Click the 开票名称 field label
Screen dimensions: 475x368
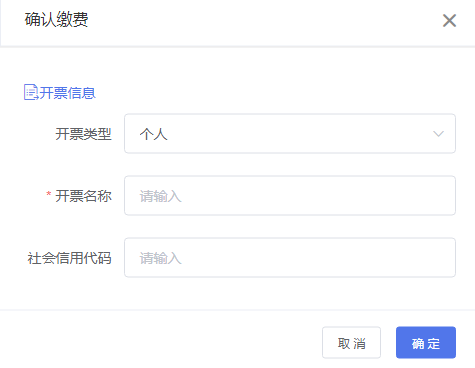pos(83,196)
